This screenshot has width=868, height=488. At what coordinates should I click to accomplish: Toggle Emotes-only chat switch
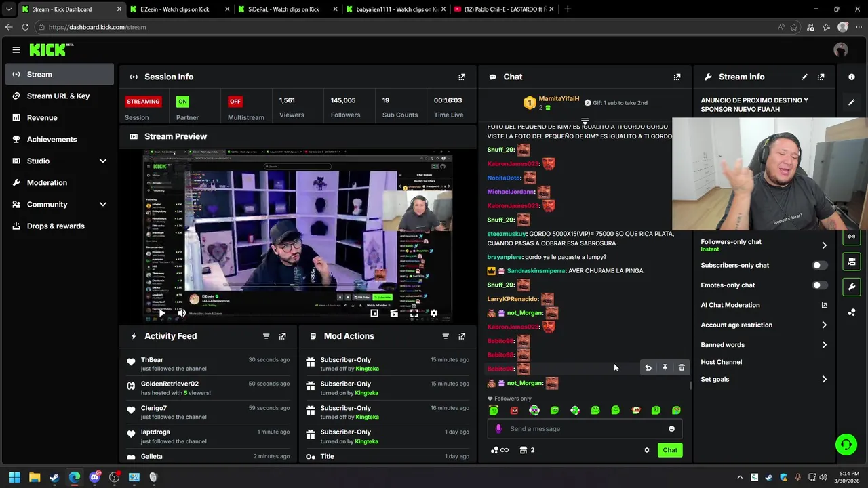click(819, 285)
